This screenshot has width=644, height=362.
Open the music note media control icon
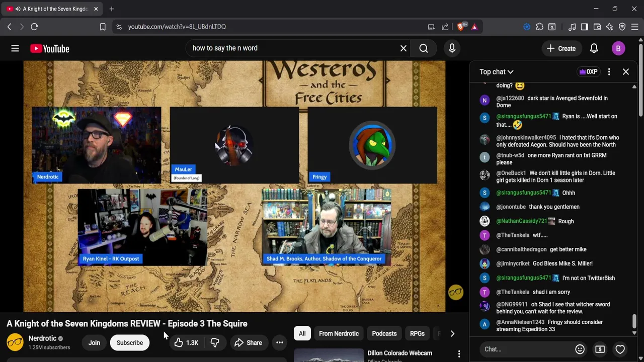click(x=572, y=27)
